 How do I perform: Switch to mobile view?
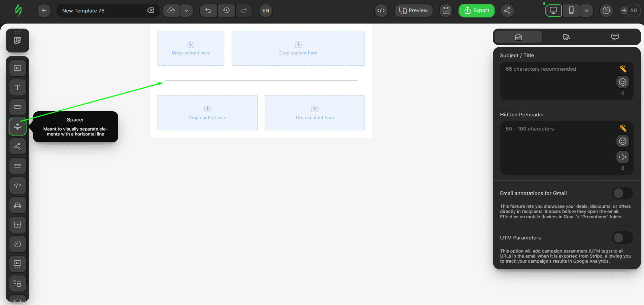(571, 10)
